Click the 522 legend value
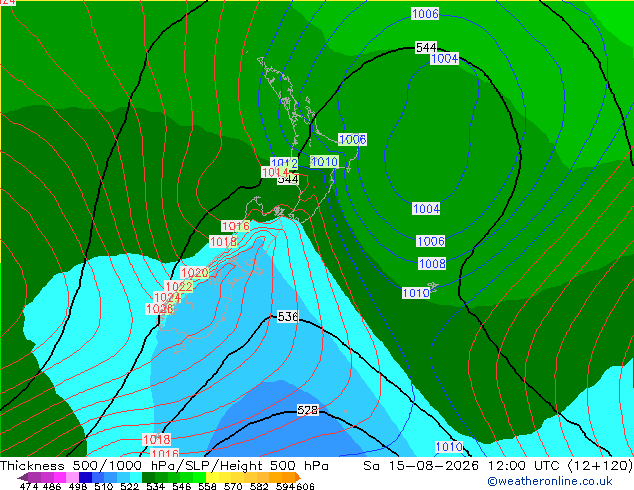Viewport: 634px width, 490px height. (129, 486)
